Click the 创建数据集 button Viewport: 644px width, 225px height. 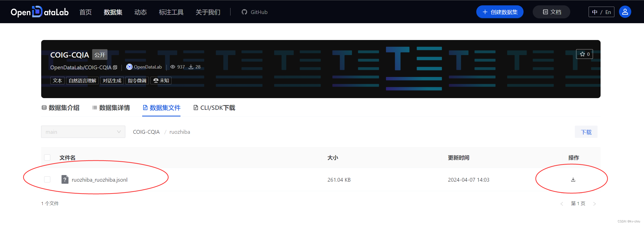(500, 12)
